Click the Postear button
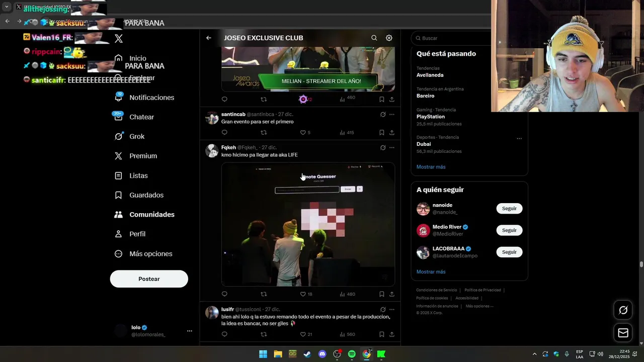Viewport: 644px width, 362px height. [149, 279]
